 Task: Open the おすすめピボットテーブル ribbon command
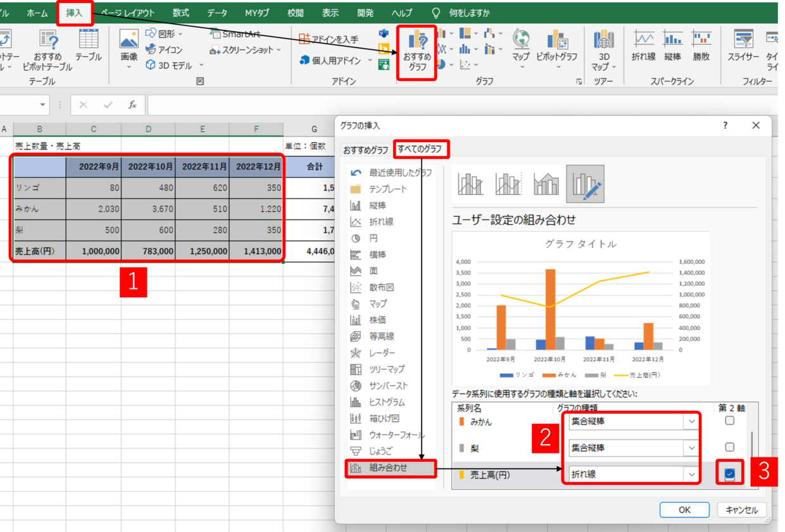point(47,51)
